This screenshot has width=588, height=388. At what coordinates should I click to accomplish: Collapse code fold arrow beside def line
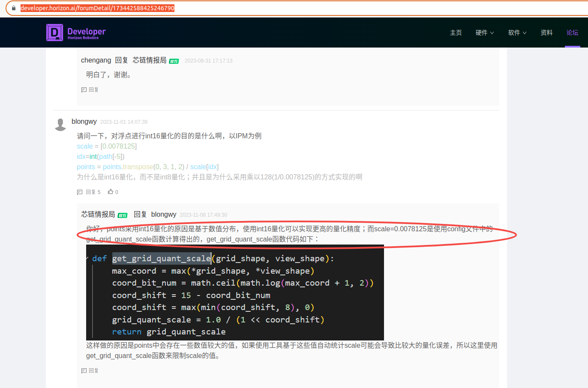tap(87, 258)
